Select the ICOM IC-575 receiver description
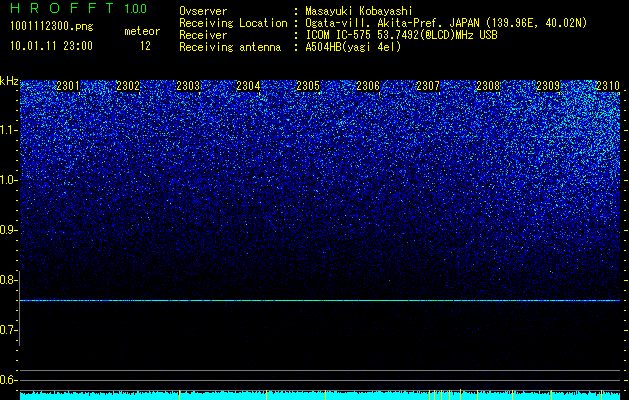The image size is (629, 400). tap(401, 35)
